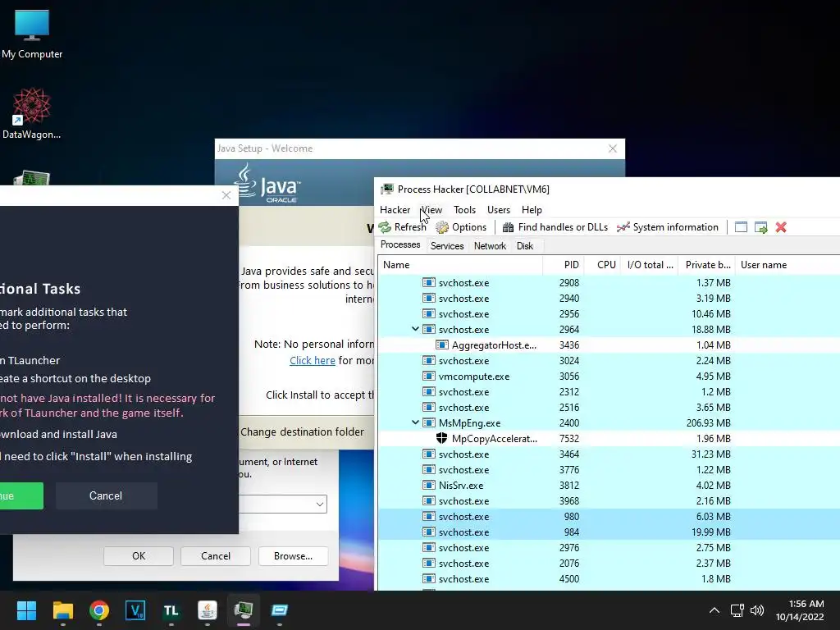
Task: Sort processes by Name column
Action: [x=460, y=265]
